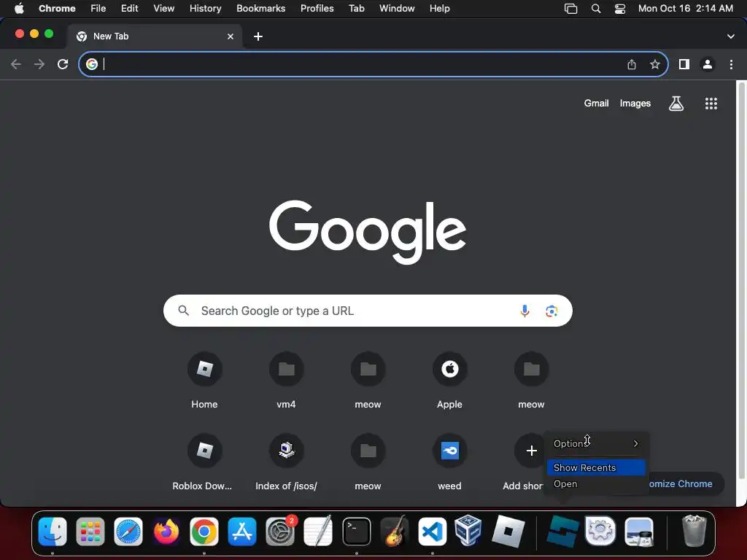Open Roblox Studio from the dock
This screenshot has width=747, height=560.
(562, 532)
